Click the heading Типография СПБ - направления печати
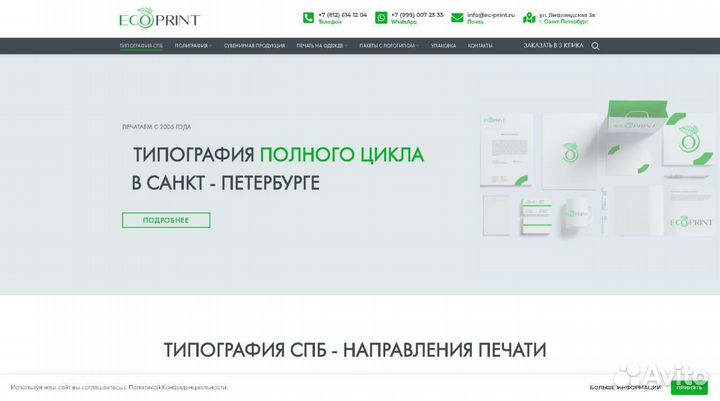 point(355,350)
